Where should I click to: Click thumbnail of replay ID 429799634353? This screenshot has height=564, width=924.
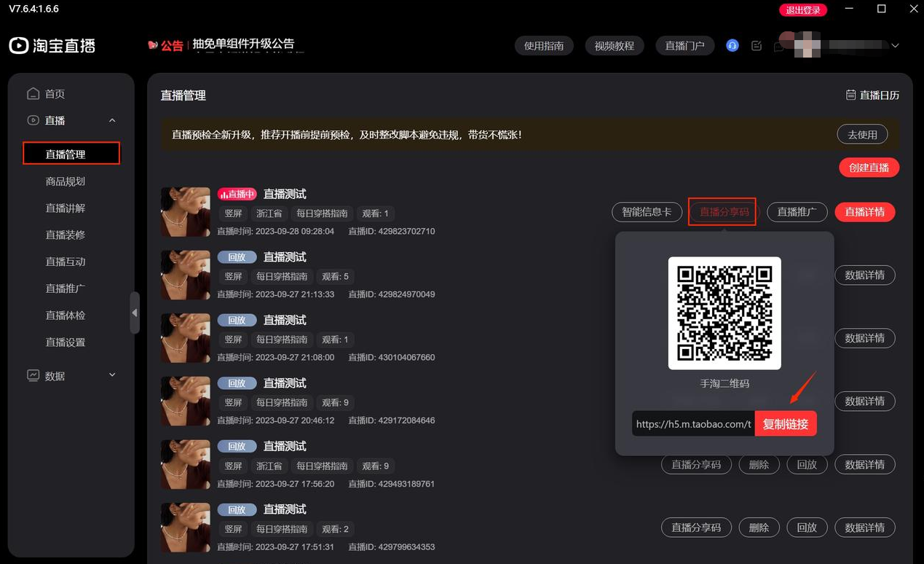[185, 527]
